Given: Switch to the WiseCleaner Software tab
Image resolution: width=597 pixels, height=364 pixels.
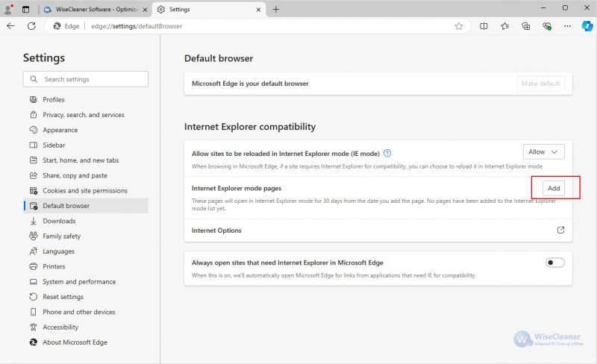Looking at the screenshot, I should pyautogui.click(x=96, y=10).
